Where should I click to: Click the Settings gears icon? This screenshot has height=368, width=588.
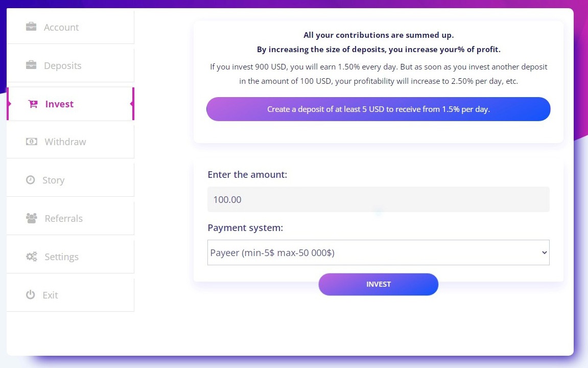[x=32, y=257]
